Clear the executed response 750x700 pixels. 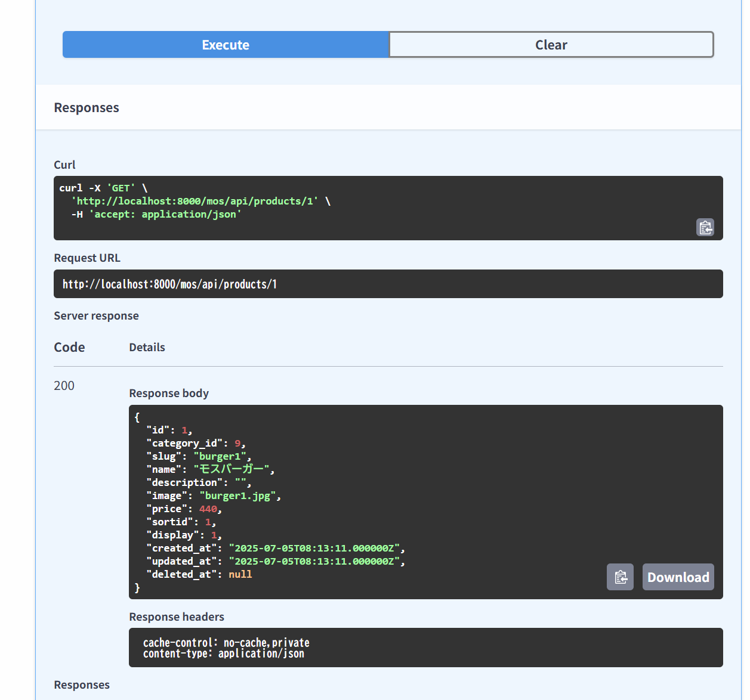(x=551, y=45)
